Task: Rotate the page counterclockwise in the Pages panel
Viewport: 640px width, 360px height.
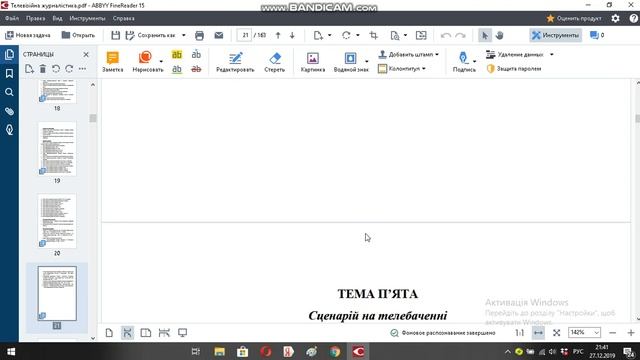Action: tap(56, 69)
